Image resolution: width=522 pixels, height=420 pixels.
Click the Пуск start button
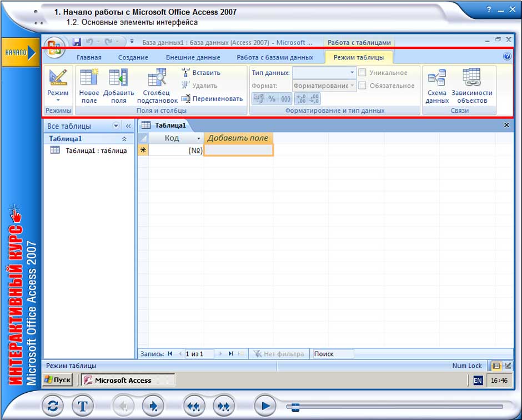(x=58, y=380)
